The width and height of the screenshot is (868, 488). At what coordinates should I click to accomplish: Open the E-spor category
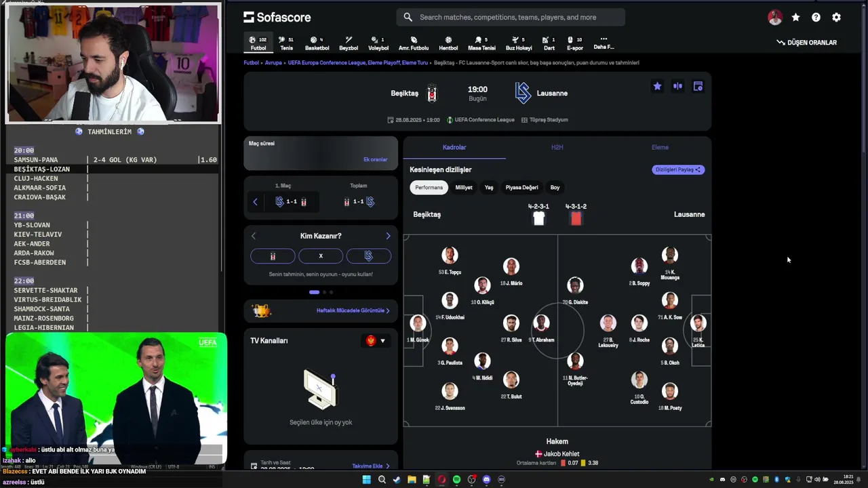[574, 43]
